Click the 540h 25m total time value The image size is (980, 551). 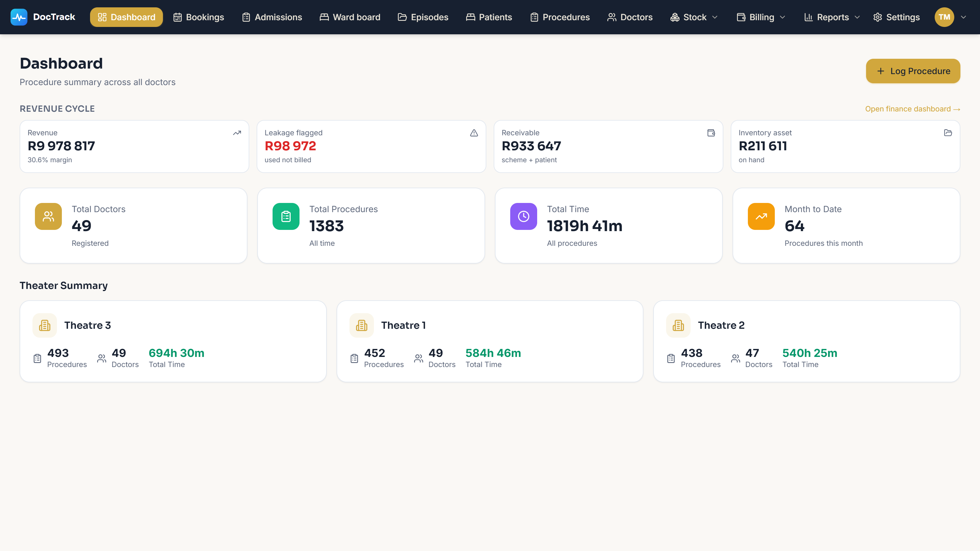810,353
